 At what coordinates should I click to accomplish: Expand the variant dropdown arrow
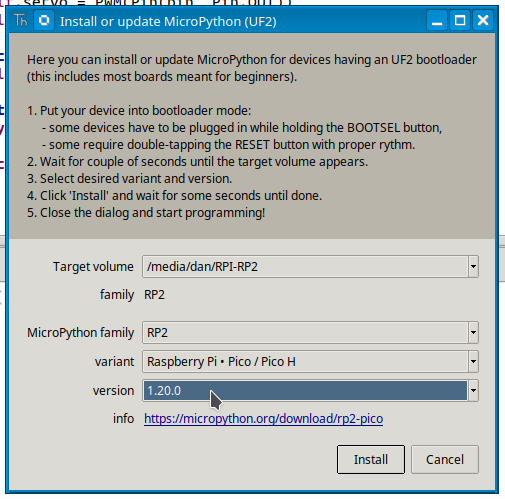[x=473, y=361]
